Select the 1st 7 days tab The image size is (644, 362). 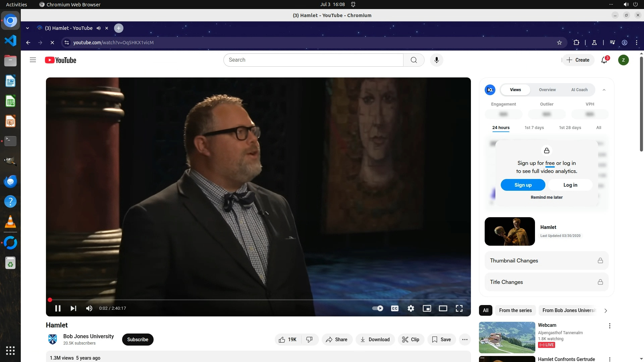(534, 128)
